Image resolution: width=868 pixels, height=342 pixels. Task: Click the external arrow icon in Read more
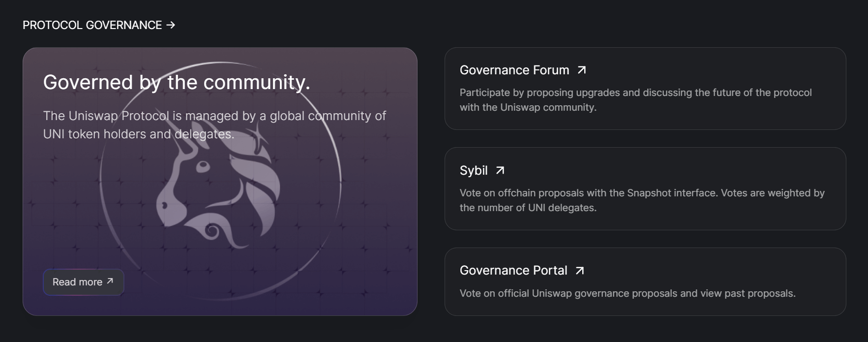point(110,281)
